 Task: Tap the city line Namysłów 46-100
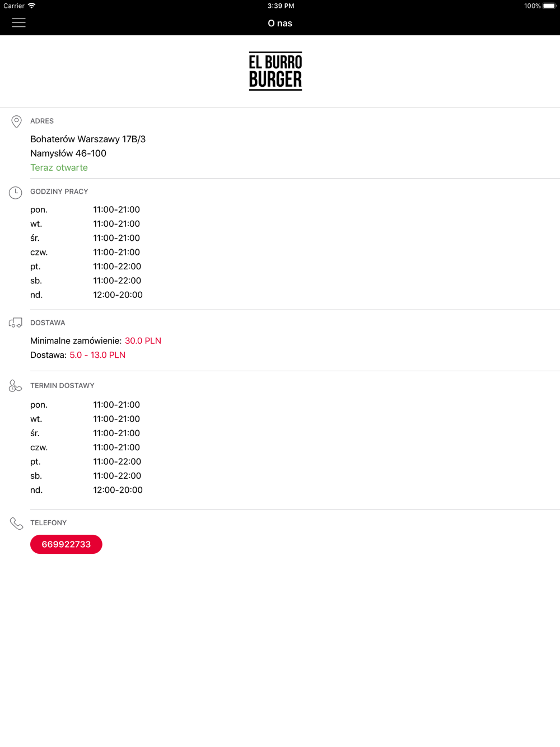coord(68,153)
